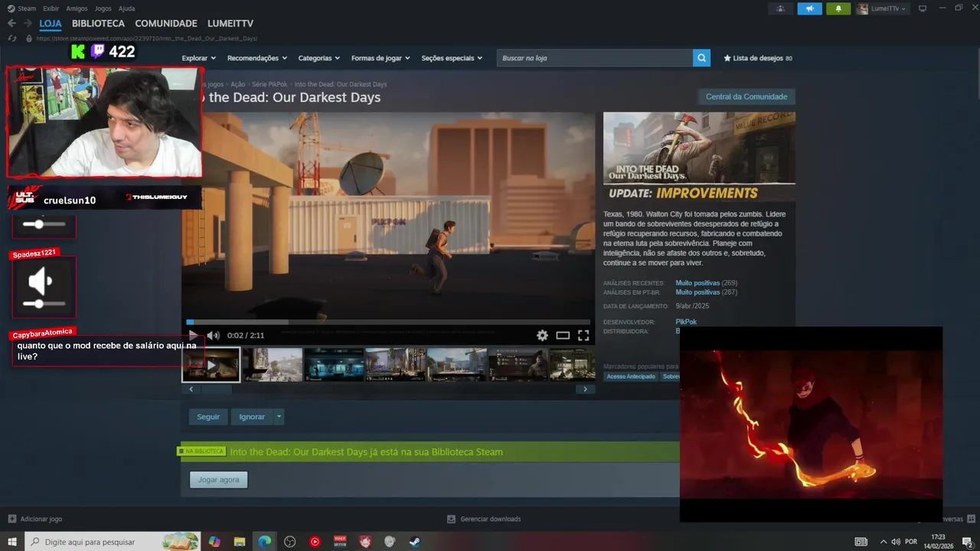
Task: Open Steam from the Windows taskbar
Action: [x=414, y=542]
